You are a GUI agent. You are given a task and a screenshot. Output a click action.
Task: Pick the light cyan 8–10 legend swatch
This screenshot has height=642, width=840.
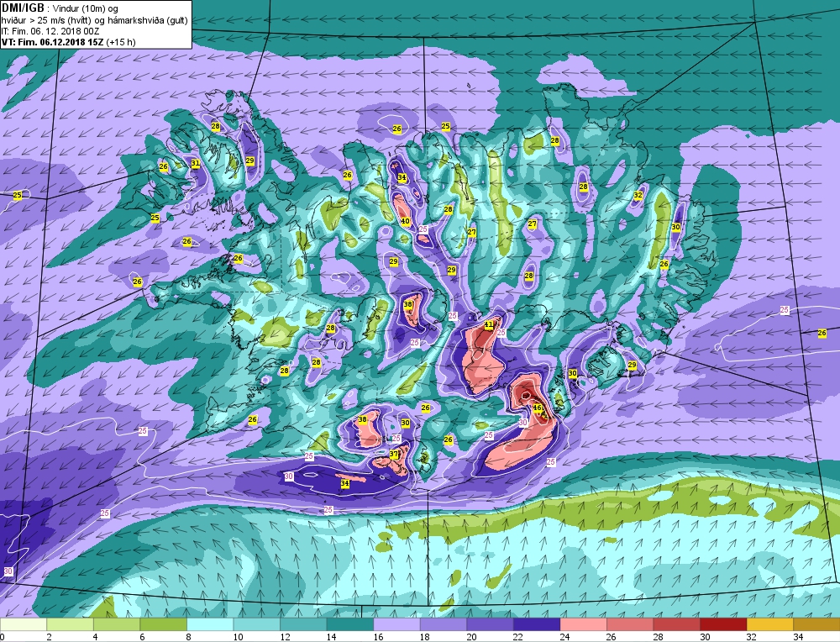tap(210, 624)
